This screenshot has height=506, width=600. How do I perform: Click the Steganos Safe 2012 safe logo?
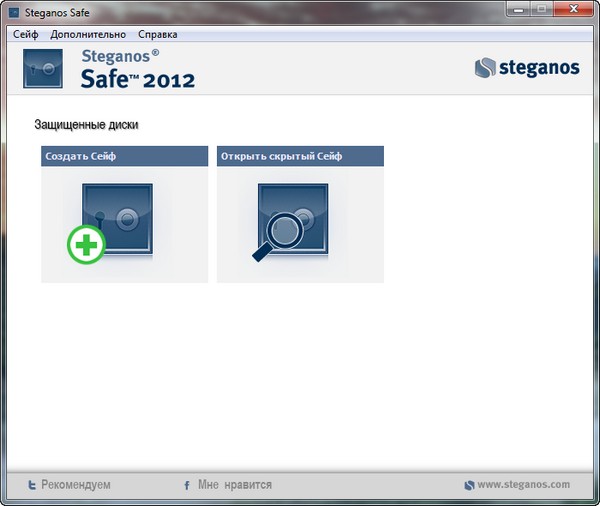click(43, 69)
